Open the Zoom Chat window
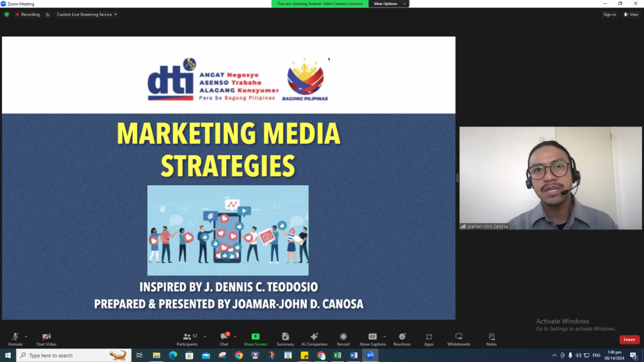The height and width of the screenshot is (362, 644). tap(224, 339)
